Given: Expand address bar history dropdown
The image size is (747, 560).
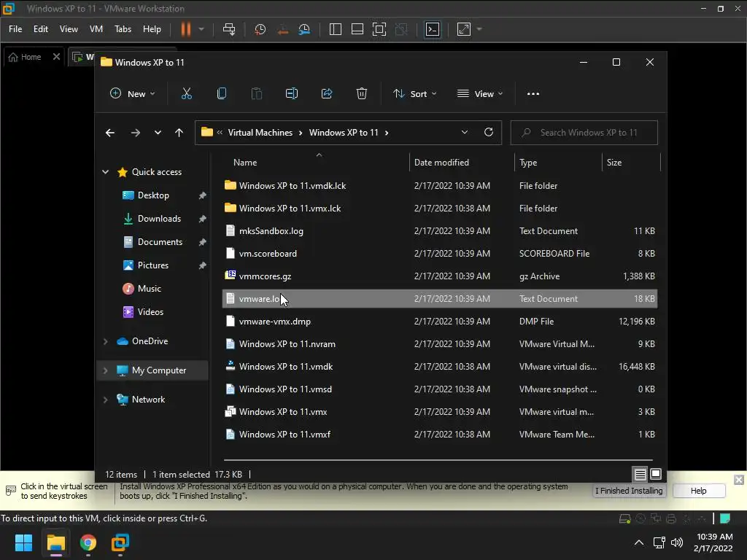Looking at the screenshot, I should [465, 133].
